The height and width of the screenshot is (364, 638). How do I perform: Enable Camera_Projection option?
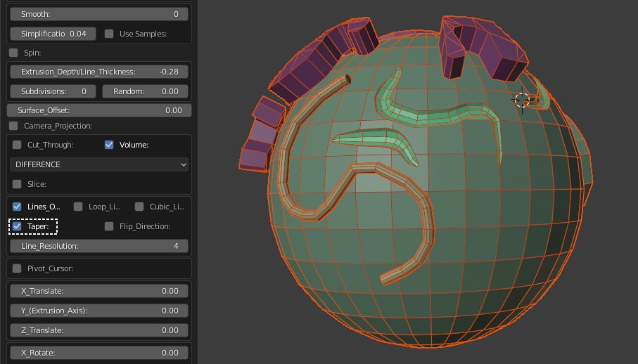tap(13, 126)
